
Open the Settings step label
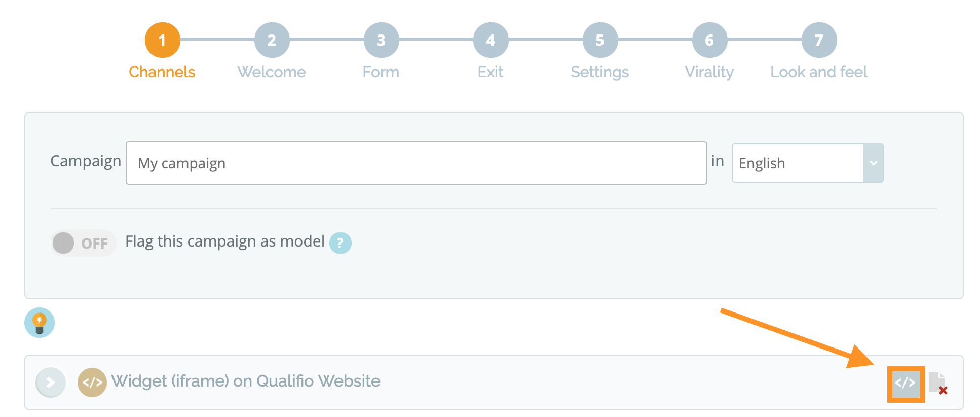[x=600, y=72]
